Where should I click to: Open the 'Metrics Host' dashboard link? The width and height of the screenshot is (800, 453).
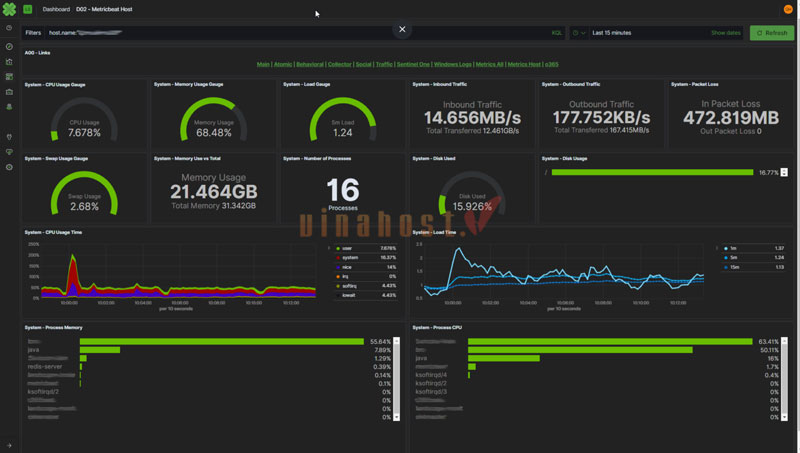click(523, 64)
